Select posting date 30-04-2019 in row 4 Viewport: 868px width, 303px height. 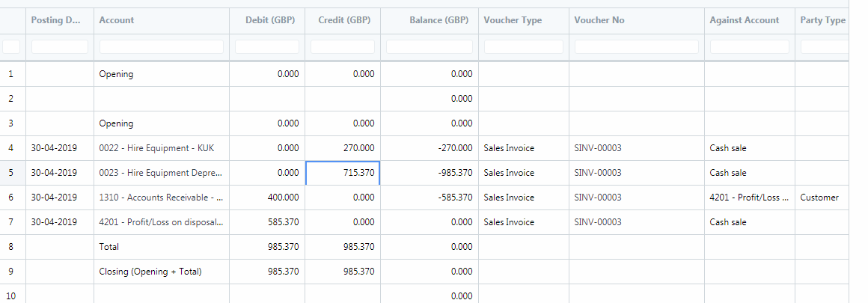[60, 148]
